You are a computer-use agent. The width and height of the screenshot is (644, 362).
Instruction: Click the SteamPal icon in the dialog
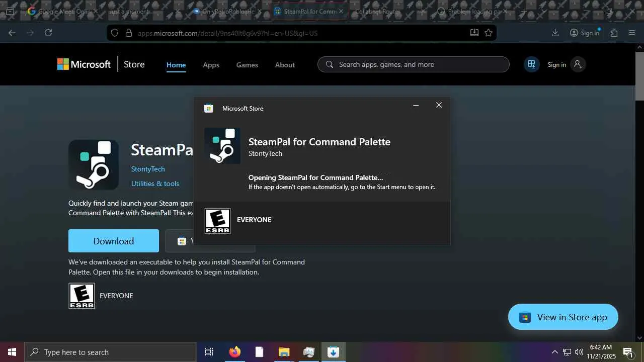pos(222,146)
